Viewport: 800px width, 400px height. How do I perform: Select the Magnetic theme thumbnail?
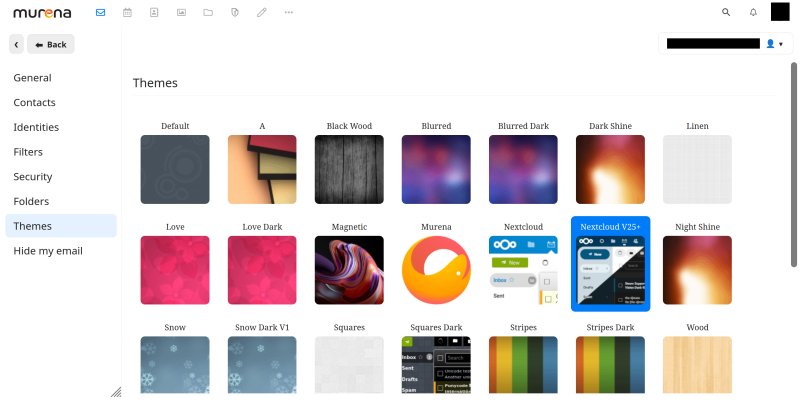[349, 270]
